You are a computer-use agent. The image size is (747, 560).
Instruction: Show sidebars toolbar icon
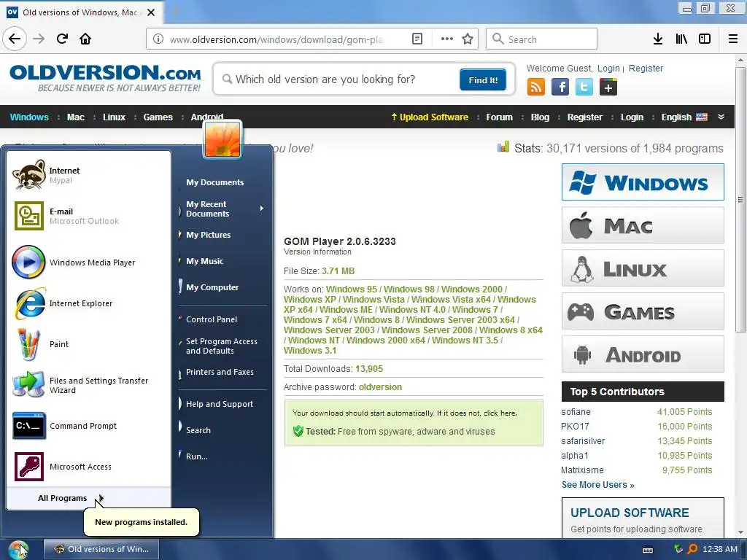click(705, 39)
